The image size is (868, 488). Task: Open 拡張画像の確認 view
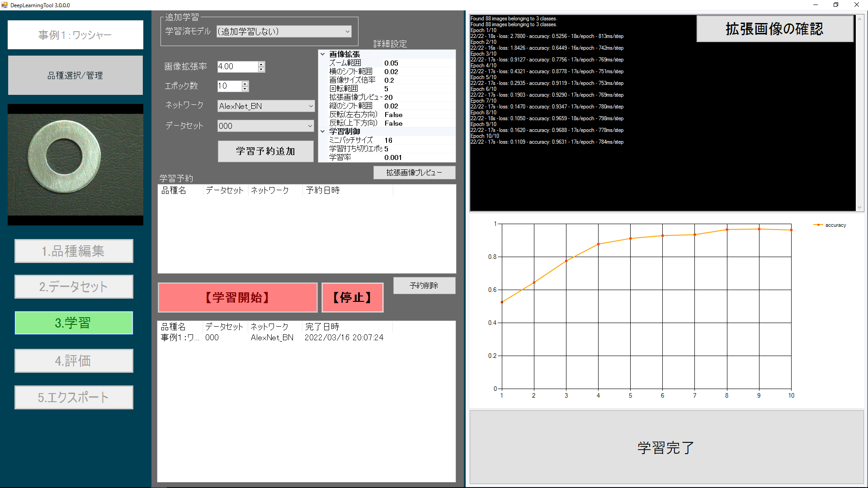[x=774, y=29]
